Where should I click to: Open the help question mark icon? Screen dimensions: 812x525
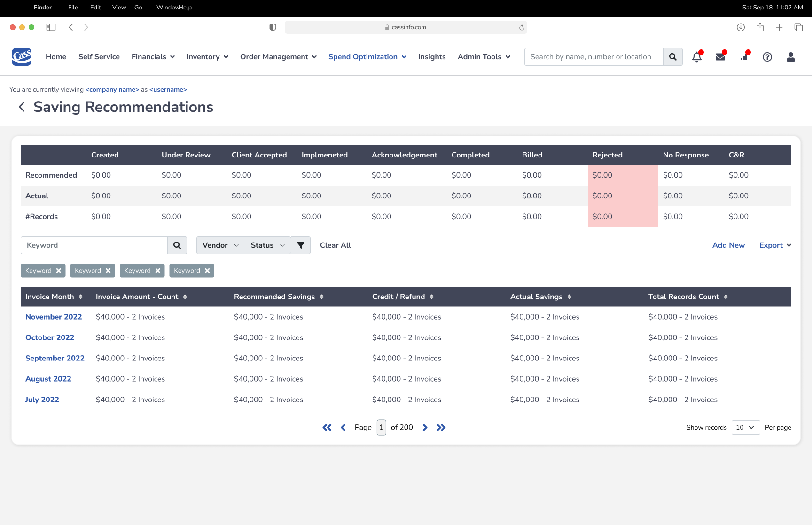pyautogui.click(x=767, y=57)
